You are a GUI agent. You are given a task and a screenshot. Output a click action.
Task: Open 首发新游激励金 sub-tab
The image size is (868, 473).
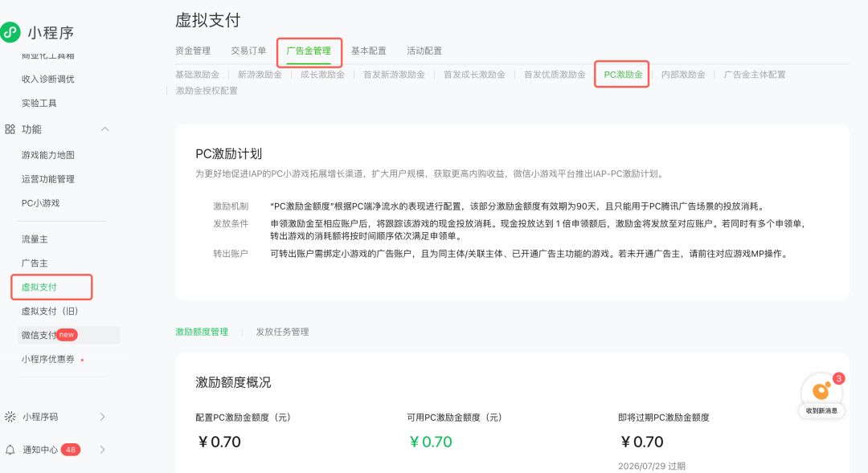pyautogui.click(x=394, y=74)
